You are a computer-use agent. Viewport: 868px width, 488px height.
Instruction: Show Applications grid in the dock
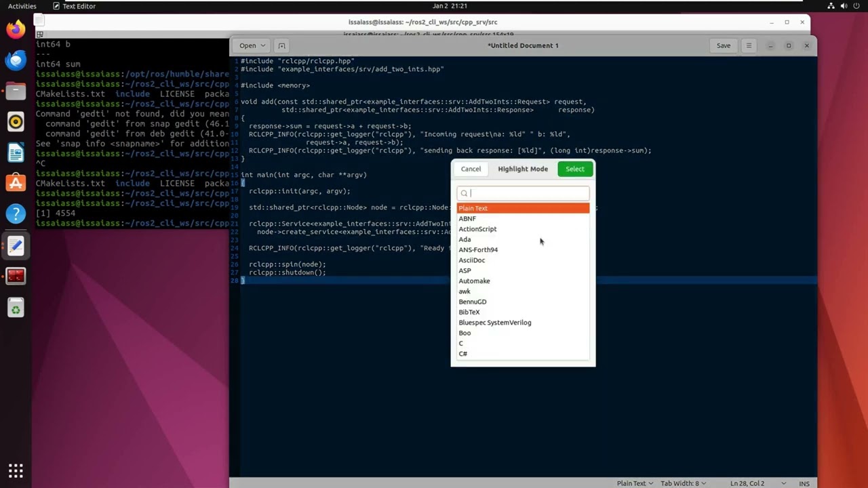[x=16, y=470]
